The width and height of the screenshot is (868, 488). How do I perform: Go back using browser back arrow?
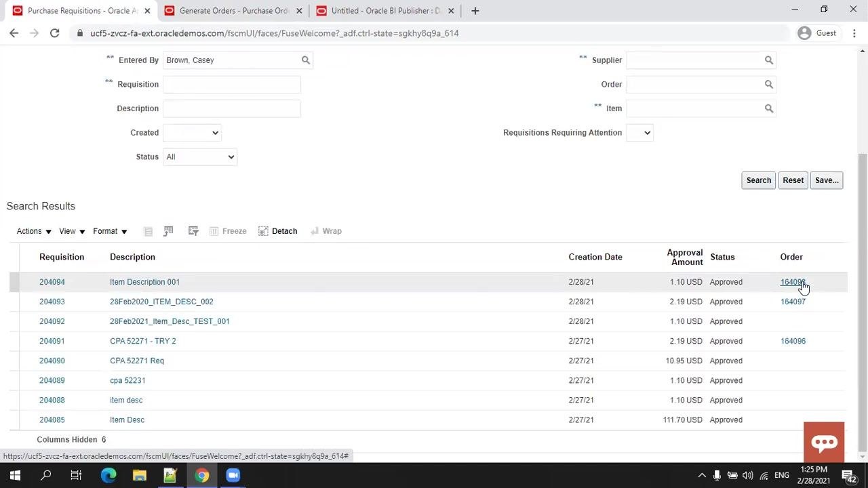click(14, 33)
